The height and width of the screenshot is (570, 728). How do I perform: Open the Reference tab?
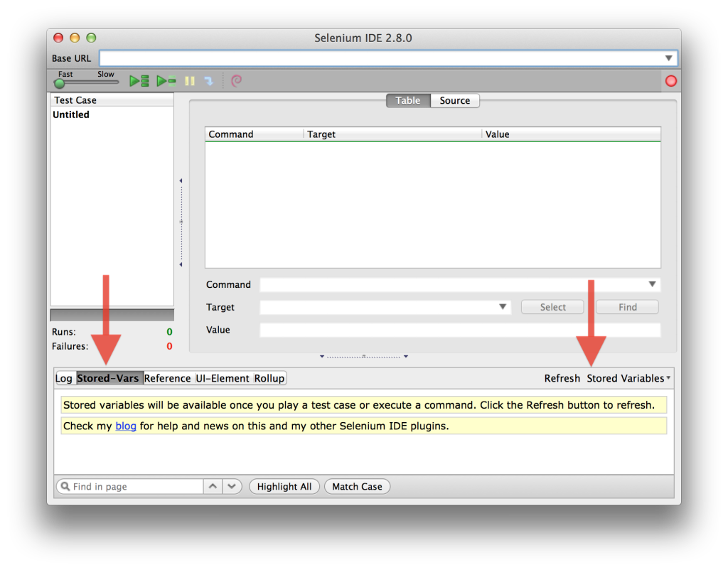[167, 378]
